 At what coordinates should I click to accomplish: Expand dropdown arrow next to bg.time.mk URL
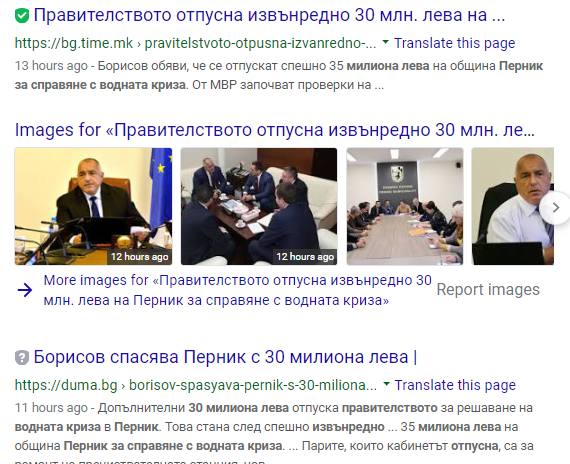tap(385, 42)
